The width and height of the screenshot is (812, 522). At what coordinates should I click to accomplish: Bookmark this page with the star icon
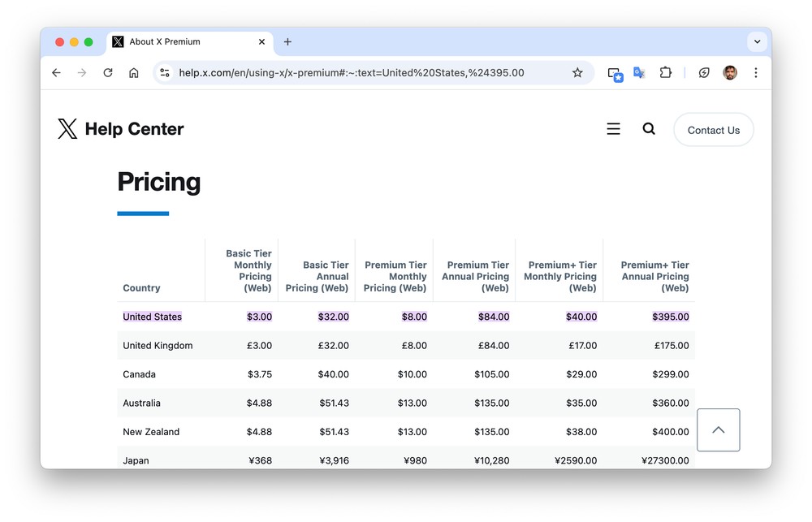point(577,73)
